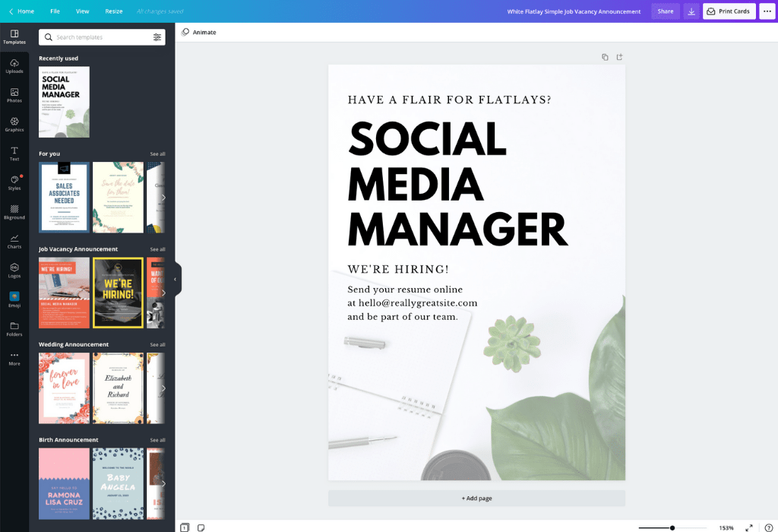The image size is (778, 532).
Task: Switch to grid view of pages
Action: pyautogui.click(x=184, y=526)
